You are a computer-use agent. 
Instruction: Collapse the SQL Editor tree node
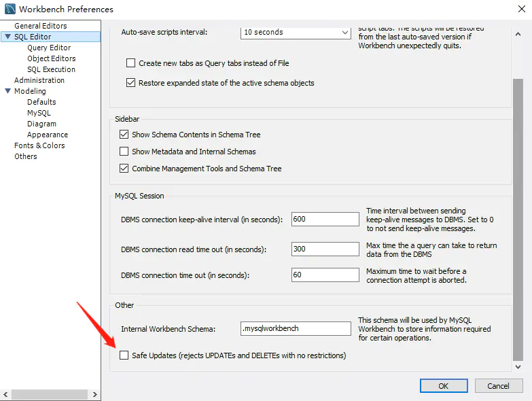(7, 36)
